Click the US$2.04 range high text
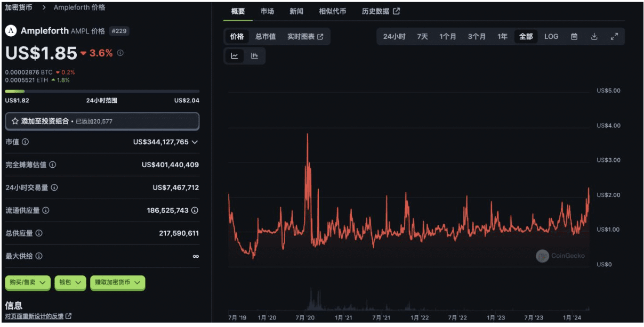 pyautogui.click(x=187, y=101)
